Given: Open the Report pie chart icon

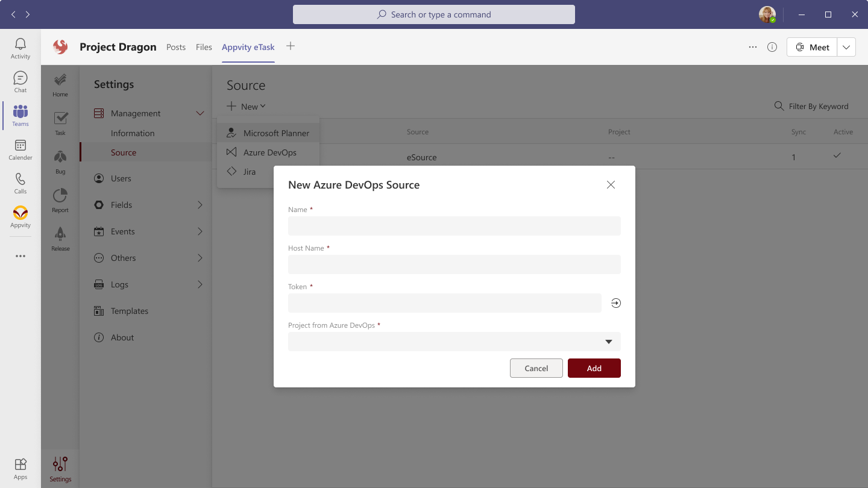Looking at the screenshot, I should pos(60,200).
